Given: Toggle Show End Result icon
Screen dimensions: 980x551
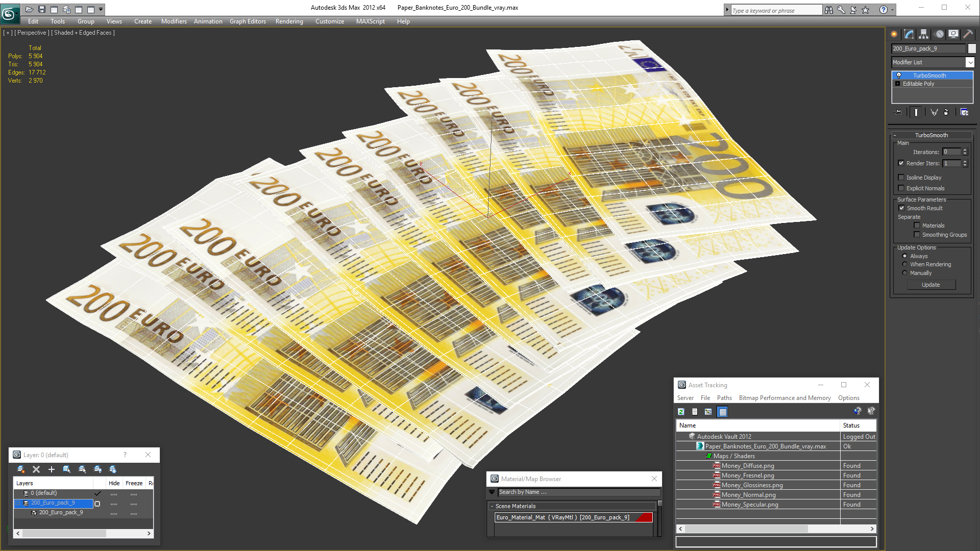Looking at the screenshot, I should pyautogui.click(x=916, y=112).
